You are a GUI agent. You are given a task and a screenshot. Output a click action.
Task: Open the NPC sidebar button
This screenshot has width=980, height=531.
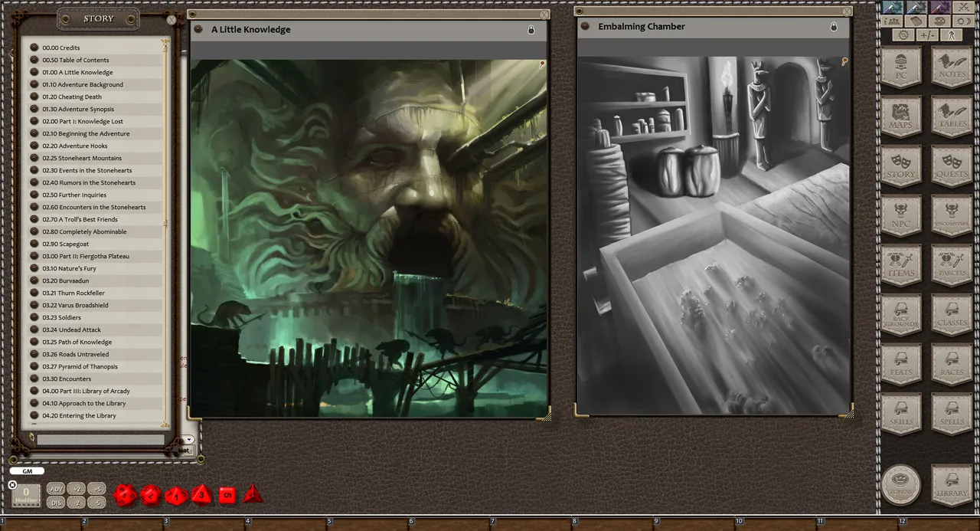click(x=901, y=217)
